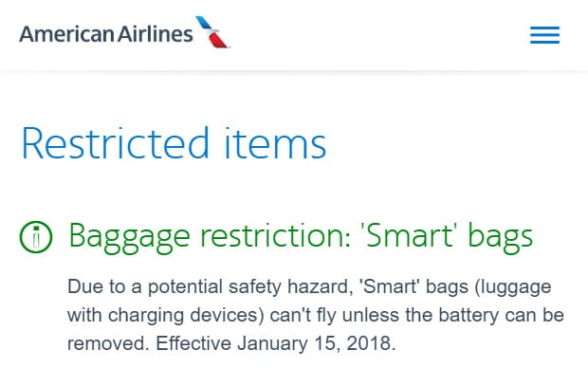The height and width of the screenshot is (368, 588).
Task: Click the word 'Airlines' in the logo
Action: point(156,34)
